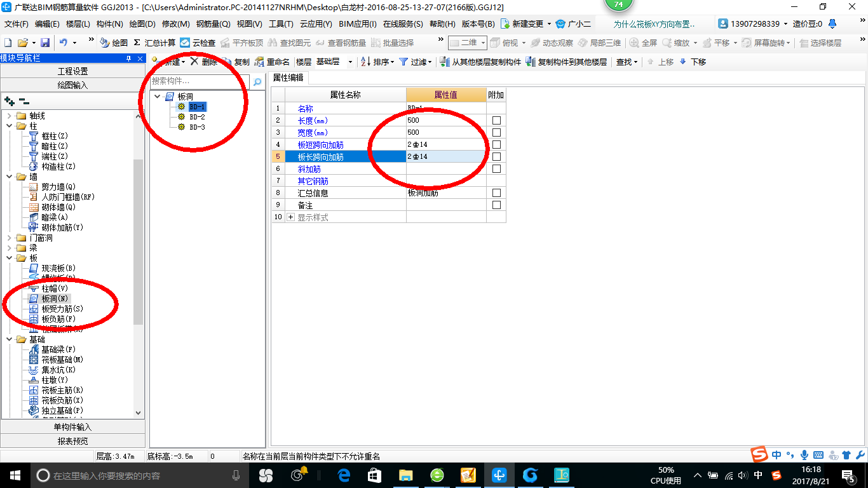Click the 搜索构件 search input field
Image resolution: width=868 pixels, height=488 pixels.
pyautogui.click(x=200, y=81)
